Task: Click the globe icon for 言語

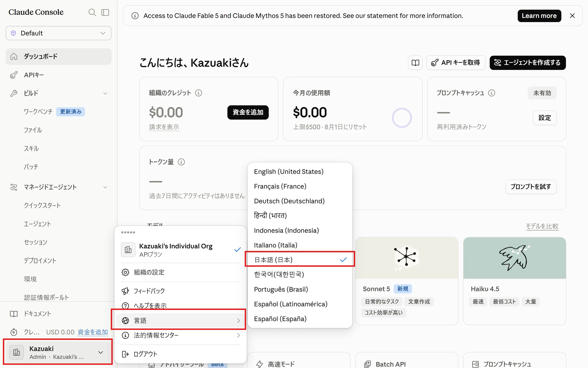Action: [125, 321]
